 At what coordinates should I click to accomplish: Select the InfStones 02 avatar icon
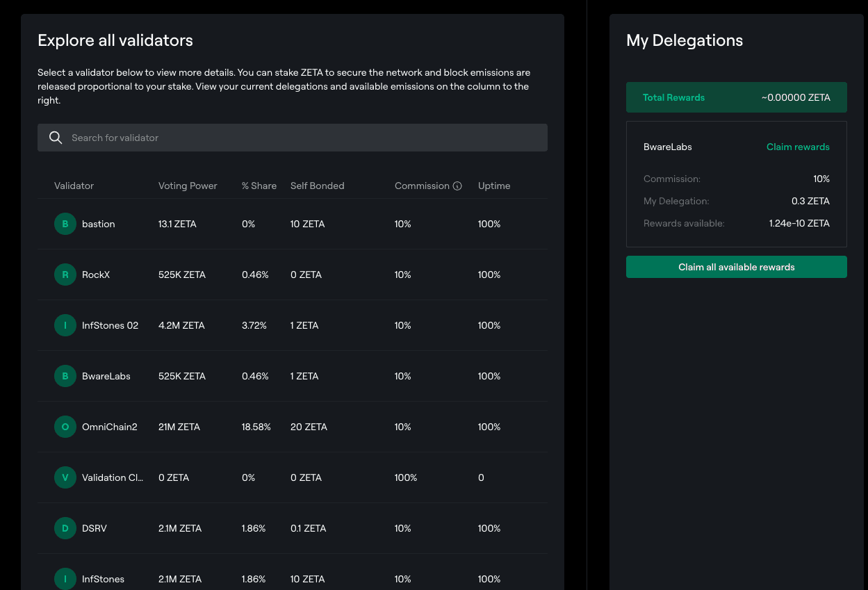point(65,325)
